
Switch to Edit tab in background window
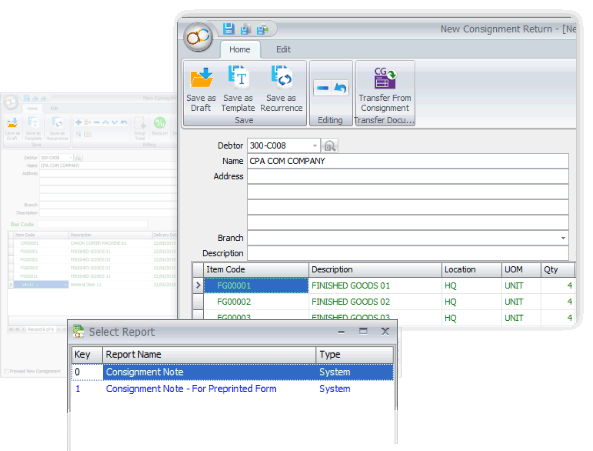[54, 108]
